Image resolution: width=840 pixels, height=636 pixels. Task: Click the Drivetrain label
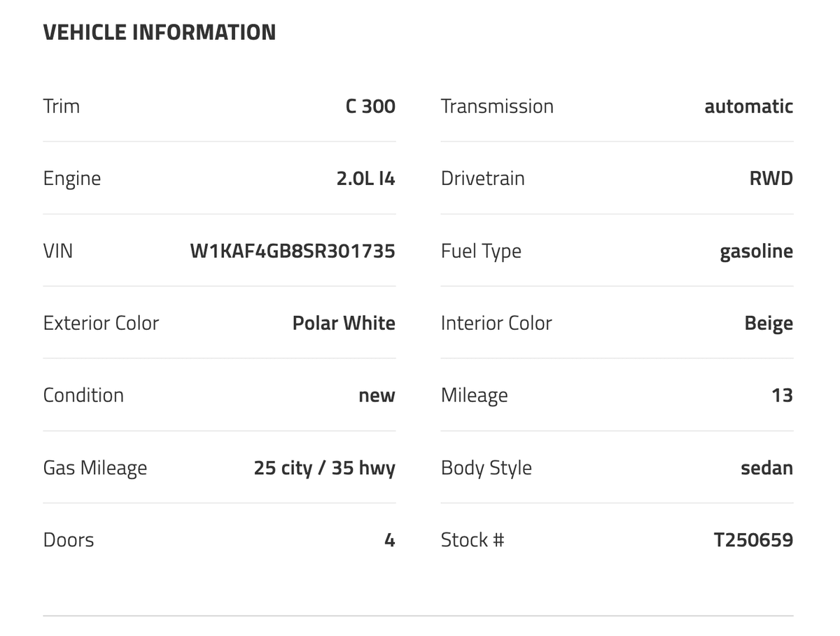(x=482, y=179)
